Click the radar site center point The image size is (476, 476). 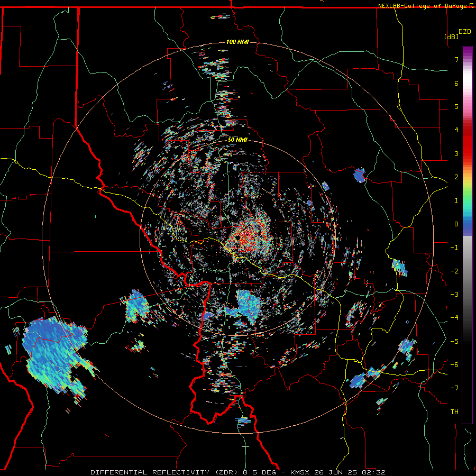237,238
